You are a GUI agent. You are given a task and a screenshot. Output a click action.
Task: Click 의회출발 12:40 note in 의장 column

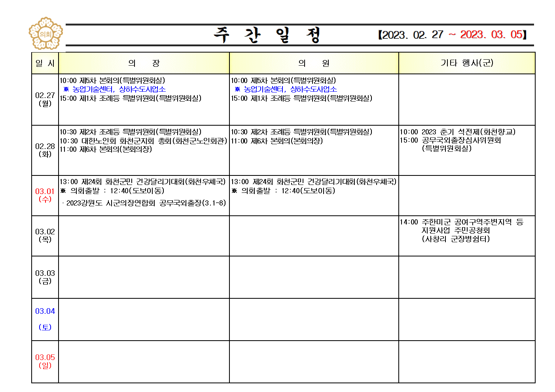coord(112,191)
